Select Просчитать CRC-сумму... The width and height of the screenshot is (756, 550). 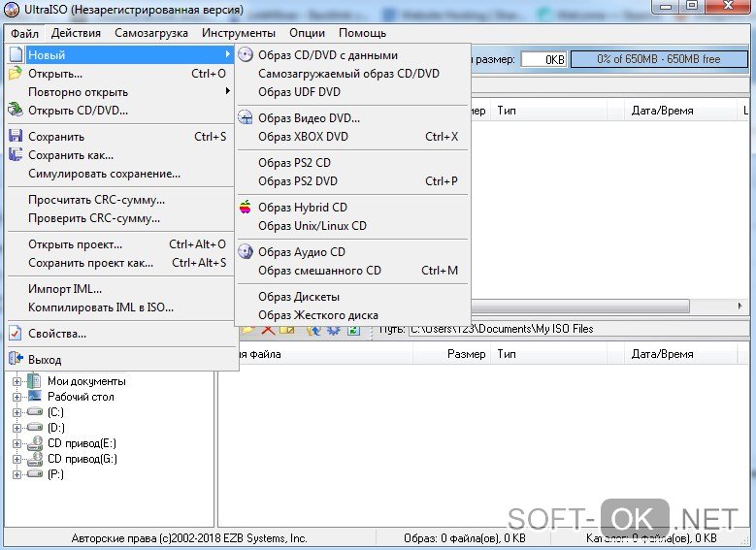coord(121,200)
